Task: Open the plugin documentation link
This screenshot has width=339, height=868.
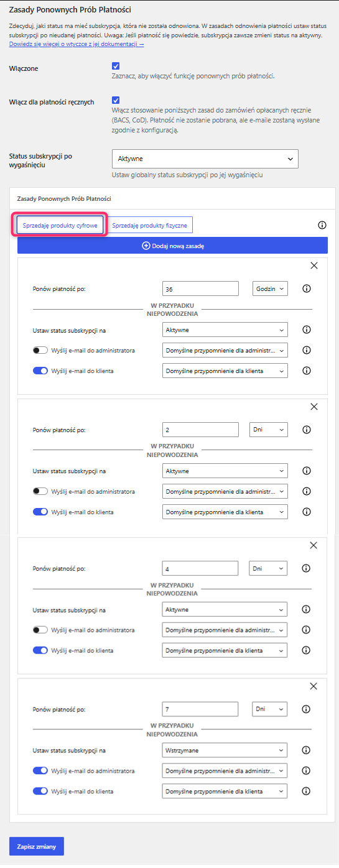Action: (x=77, y=45)
